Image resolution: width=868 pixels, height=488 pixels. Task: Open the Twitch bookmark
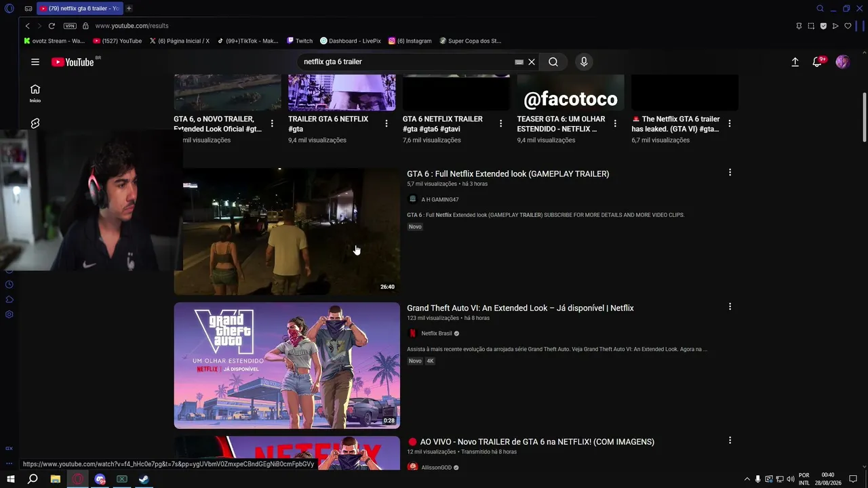tap(300, 41)
